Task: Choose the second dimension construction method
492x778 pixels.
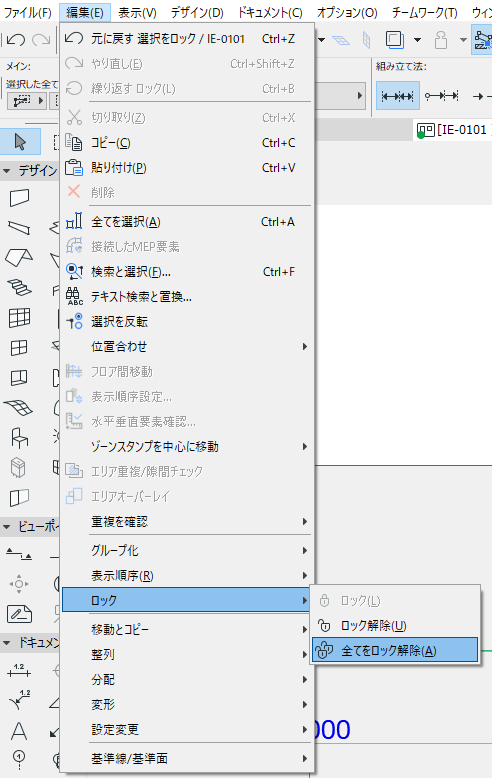Action: coord(441,96)
